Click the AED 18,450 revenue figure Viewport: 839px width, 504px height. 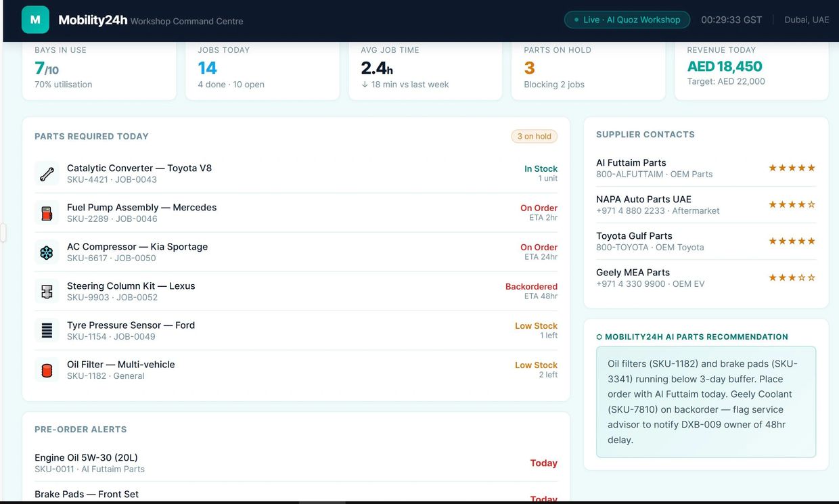coord(725,66)
